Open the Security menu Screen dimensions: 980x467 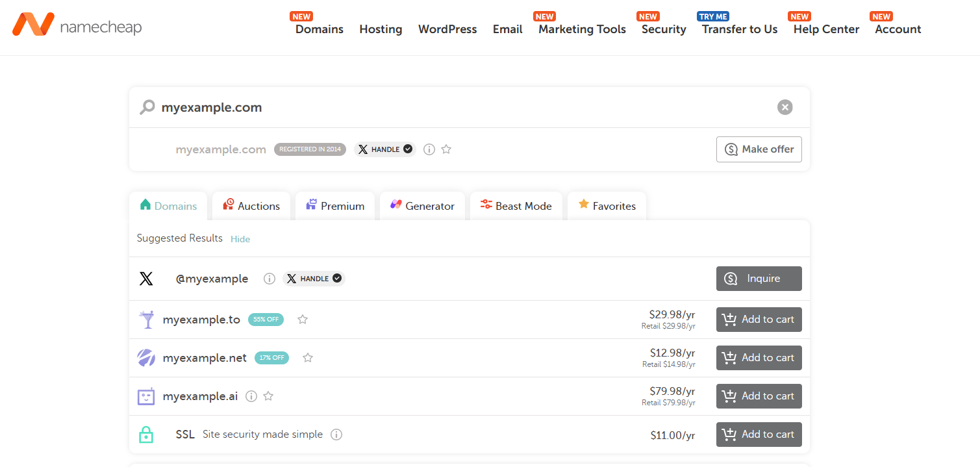click(664, 29)
